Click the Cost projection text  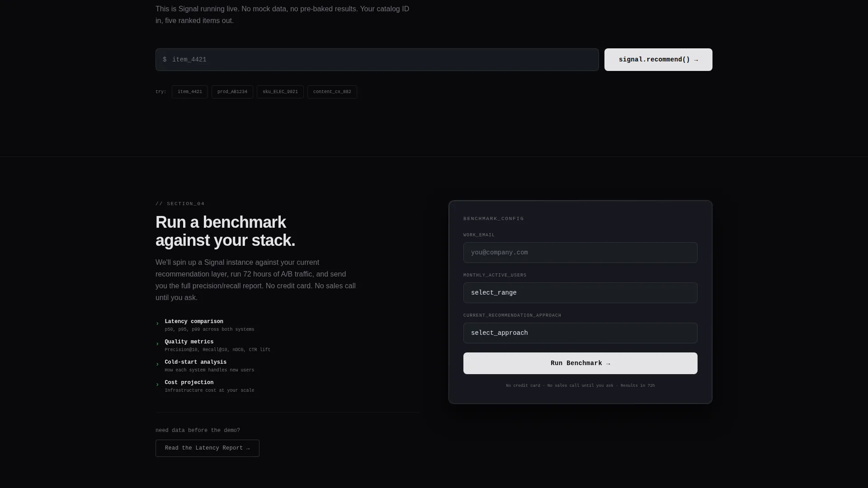[x=189, y=383]
